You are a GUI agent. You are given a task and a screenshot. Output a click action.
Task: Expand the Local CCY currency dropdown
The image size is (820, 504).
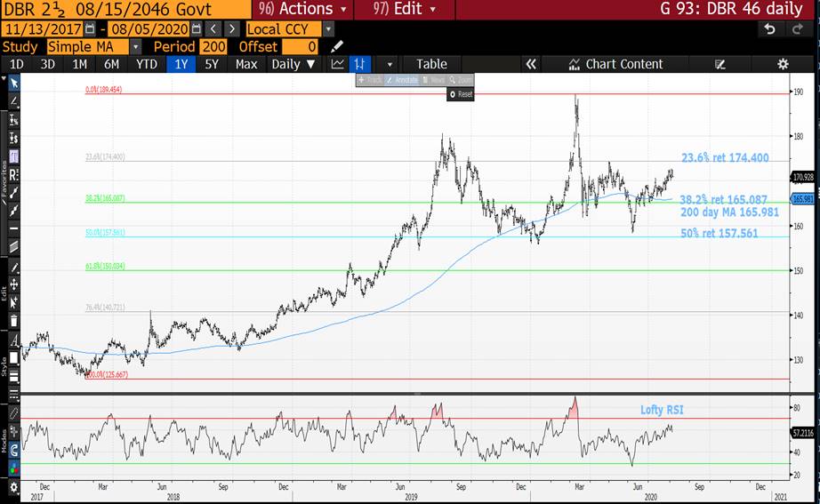pyautogui.click(x=328, y=28)
